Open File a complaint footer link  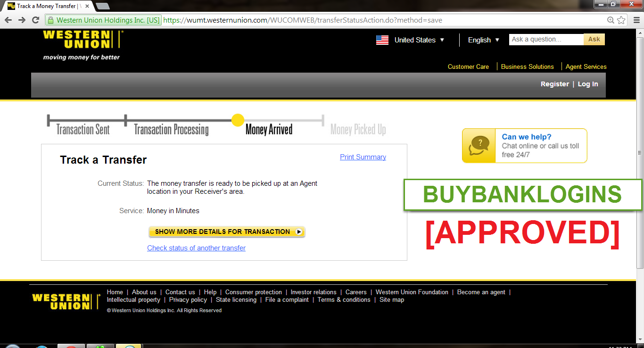[287, 299]
